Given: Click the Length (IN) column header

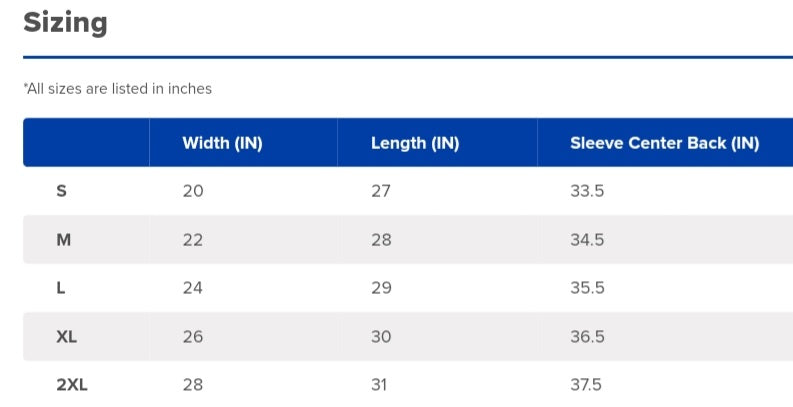Looking at the screenshot, I should coord(414,143).
